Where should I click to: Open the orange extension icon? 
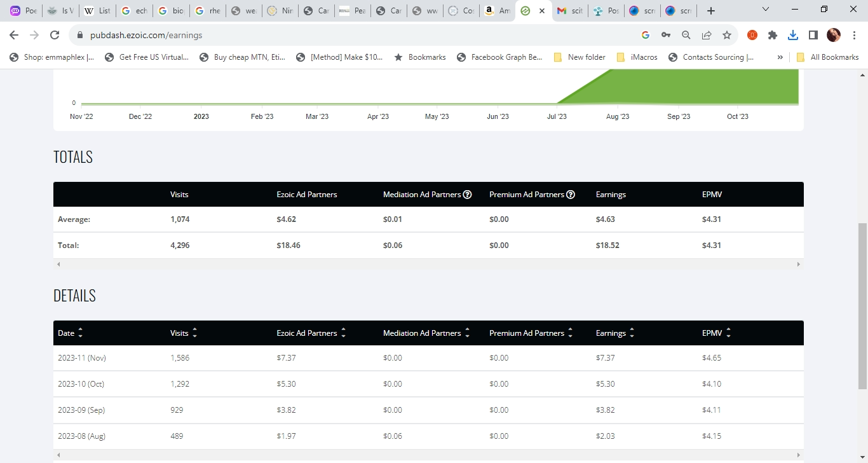[752, 35]
